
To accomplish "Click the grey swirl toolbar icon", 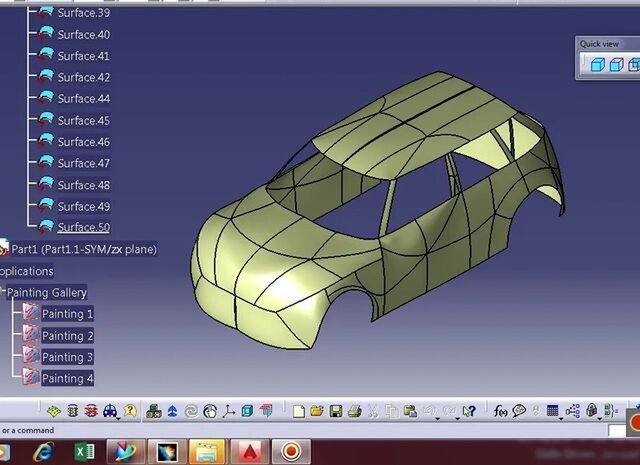I will coord(191,411).
